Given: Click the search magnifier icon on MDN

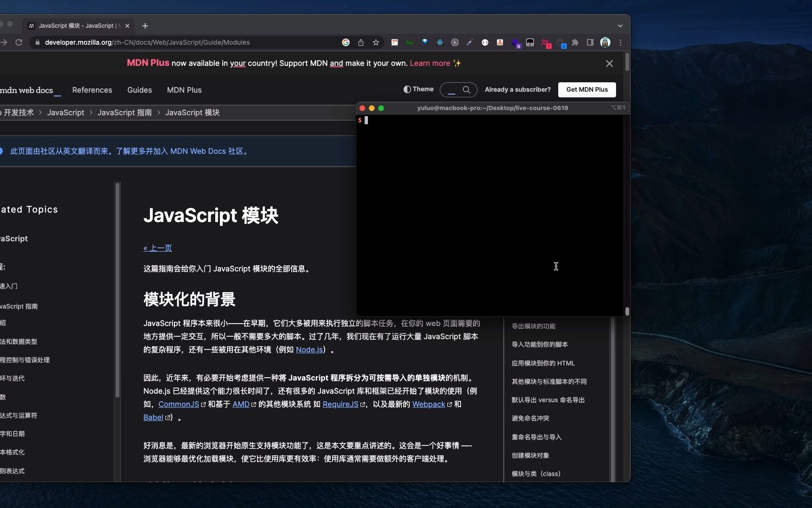Looking at the screenshot, I should pyautogui.click(x=467, y=89).
